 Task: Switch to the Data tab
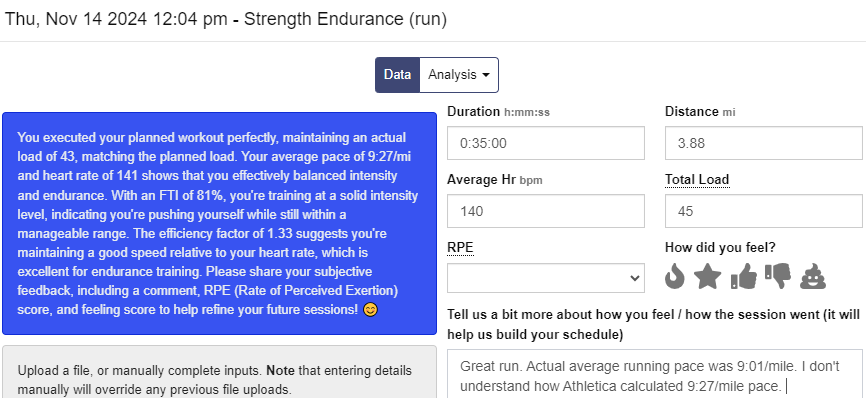click(397, 75)
